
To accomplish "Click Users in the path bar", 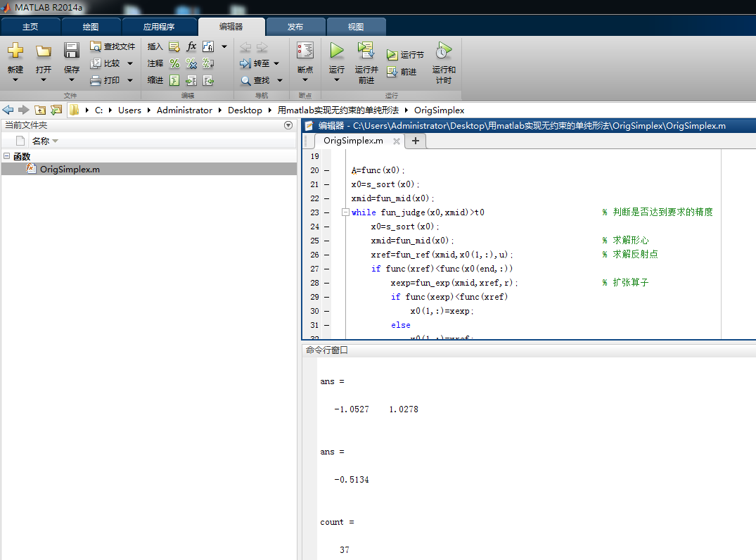I will [x=129, y=110].
